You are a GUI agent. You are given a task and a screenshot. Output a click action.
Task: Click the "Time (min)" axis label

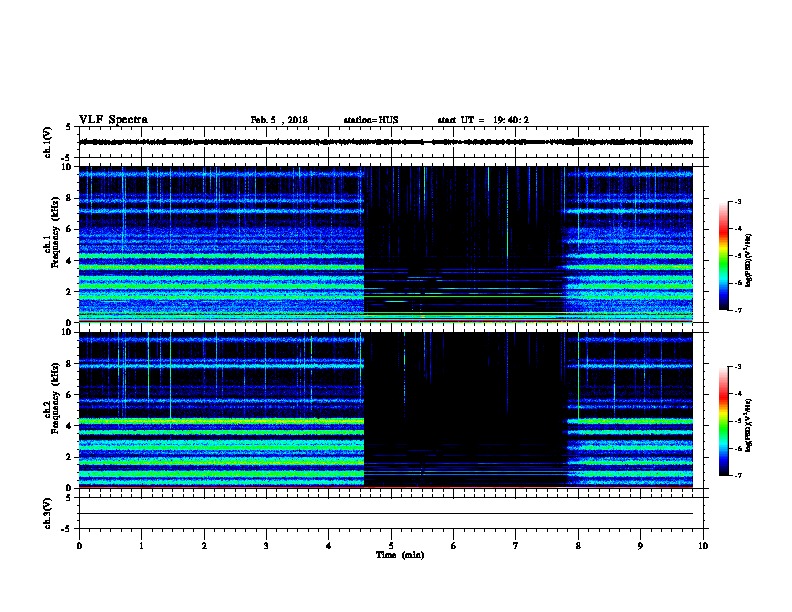tap(400, 555)
